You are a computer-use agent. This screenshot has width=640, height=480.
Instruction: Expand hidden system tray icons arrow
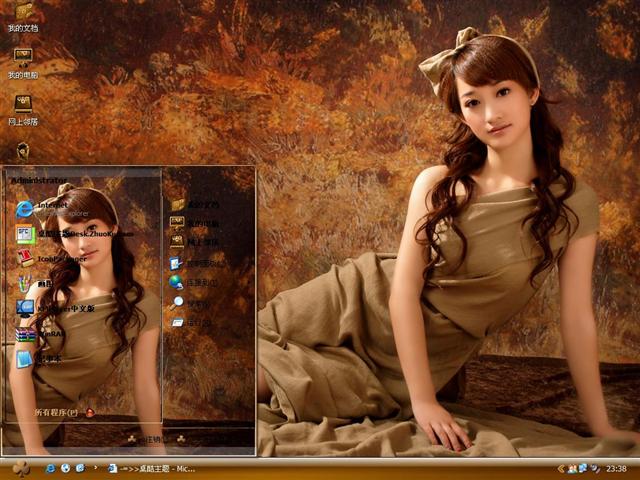(561, 468)
